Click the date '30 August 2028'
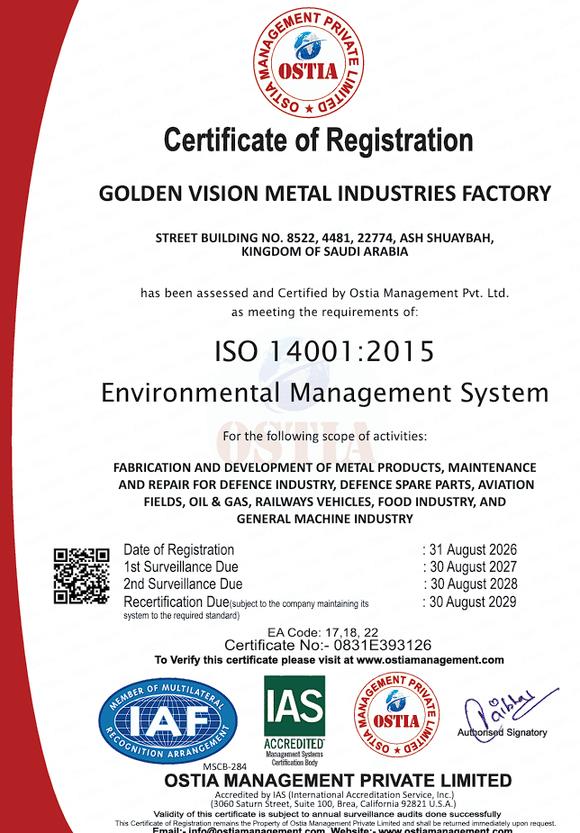The width and height of the screenshot is (580, 833). coord(473,584)
